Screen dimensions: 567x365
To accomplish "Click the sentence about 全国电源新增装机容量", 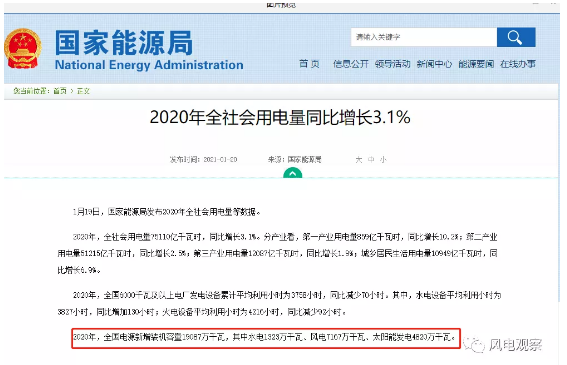I will pyautogui.click(x=264, y=337).
